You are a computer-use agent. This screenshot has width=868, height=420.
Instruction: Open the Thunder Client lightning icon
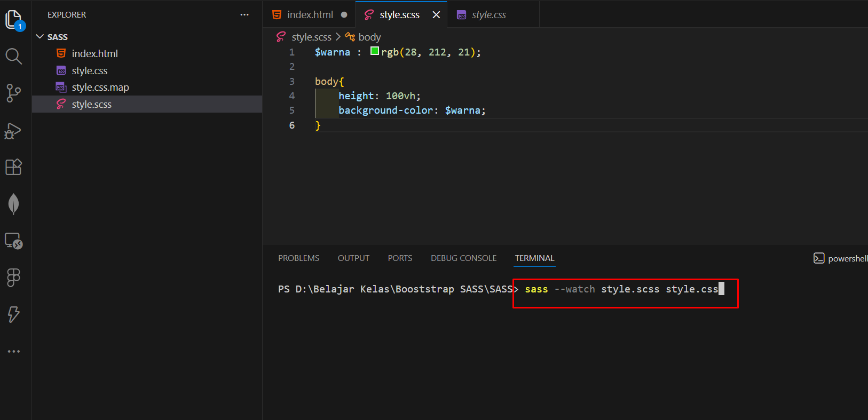coord(13,314)
